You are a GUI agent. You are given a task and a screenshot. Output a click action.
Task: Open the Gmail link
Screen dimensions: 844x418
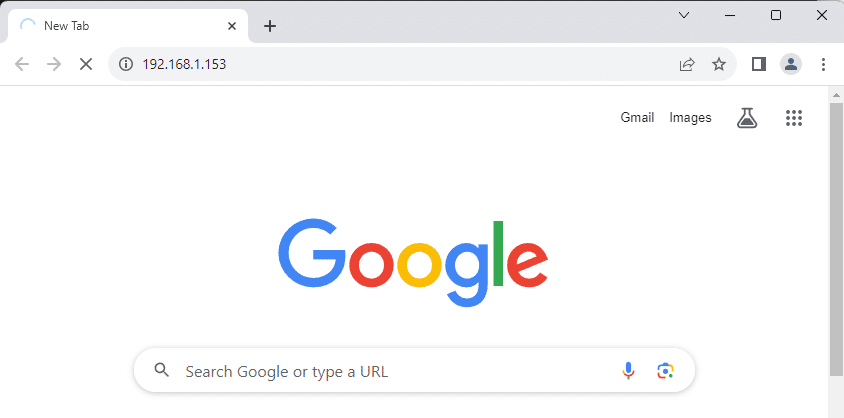click(637, 118)
